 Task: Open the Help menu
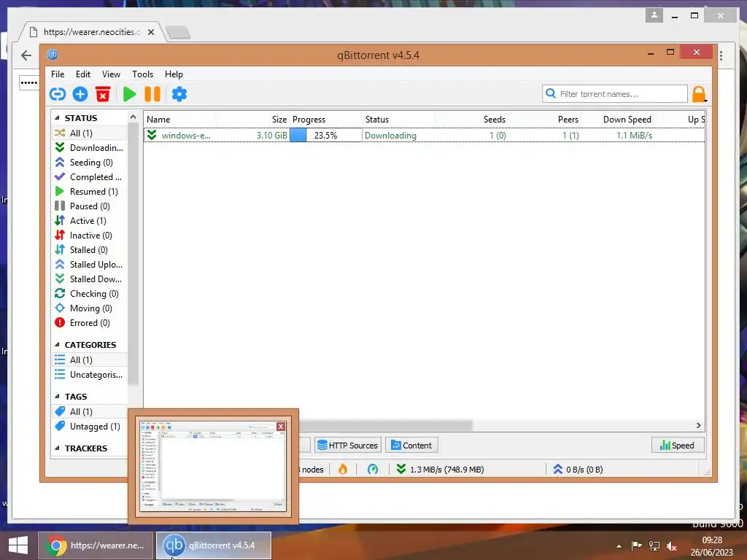coord(174,74)
